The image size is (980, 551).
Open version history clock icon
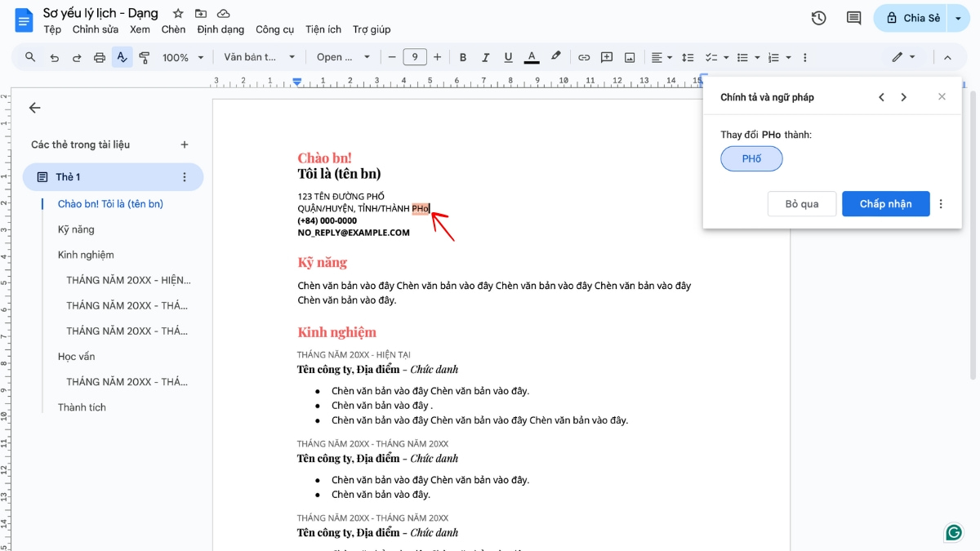pyautogui.click(x=818, y=18)
